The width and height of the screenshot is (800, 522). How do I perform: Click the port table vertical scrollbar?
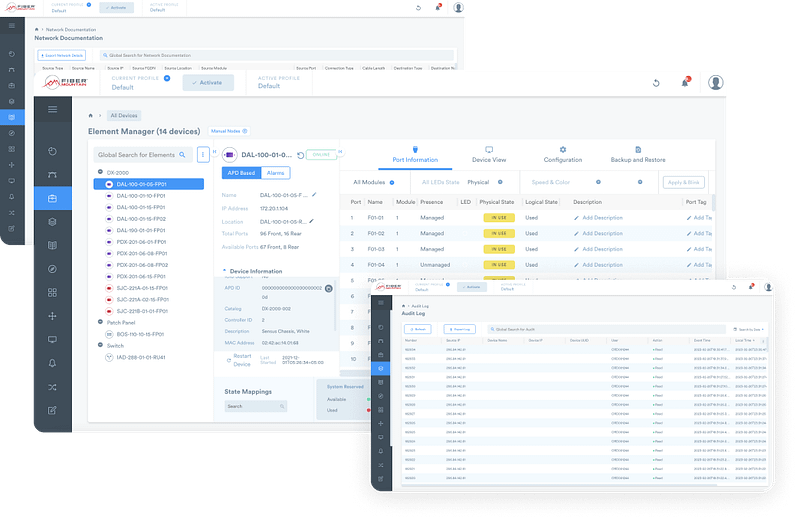point(713,202)
